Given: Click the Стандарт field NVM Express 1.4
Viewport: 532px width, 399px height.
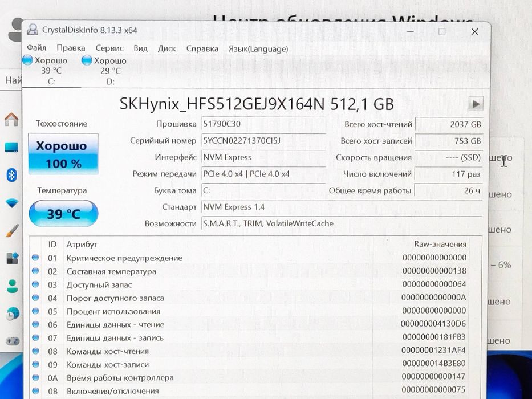Looking at the screenshot, I should [342, 207].
